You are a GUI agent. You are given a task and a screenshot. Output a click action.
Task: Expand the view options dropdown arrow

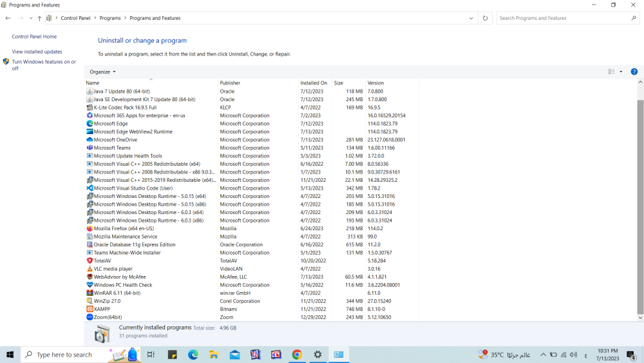click(x=621, y=72)
